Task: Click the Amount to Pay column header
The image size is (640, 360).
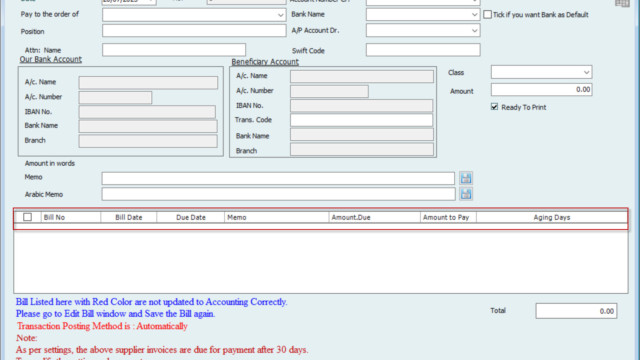Action: [x=448, y=217]
